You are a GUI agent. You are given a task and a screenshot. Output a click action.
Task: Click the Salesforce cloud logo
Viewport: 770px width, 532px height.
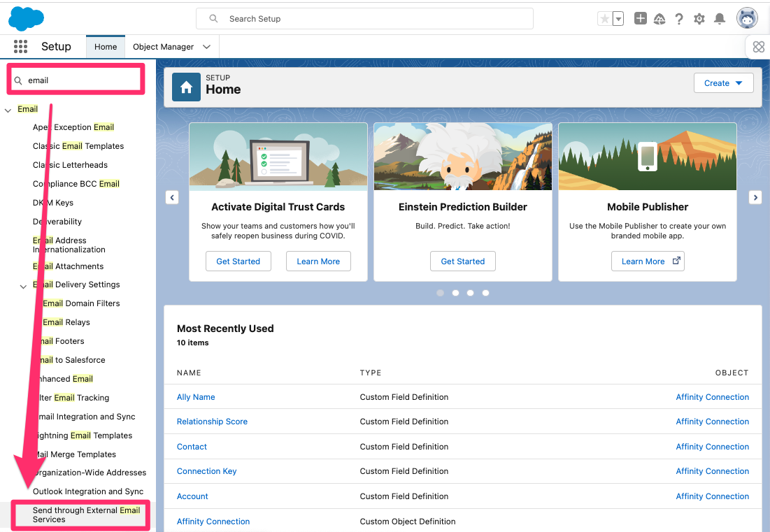[26, 18]
